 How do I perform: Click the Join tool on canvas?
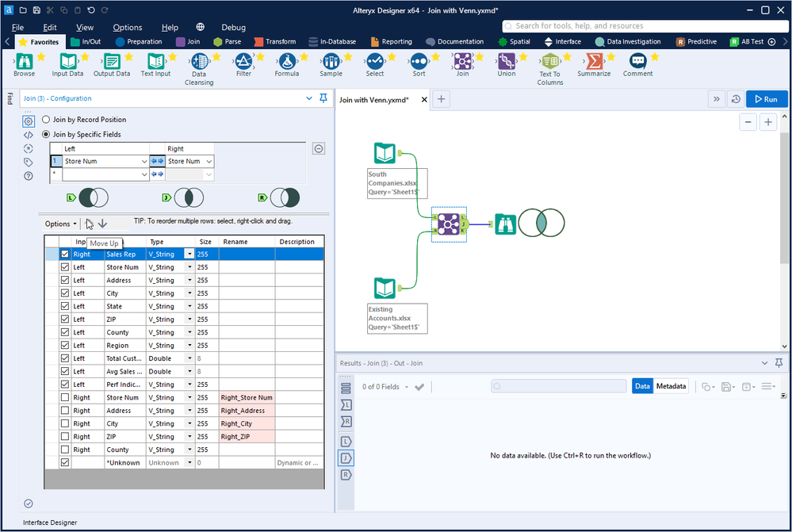pos(449,224)
